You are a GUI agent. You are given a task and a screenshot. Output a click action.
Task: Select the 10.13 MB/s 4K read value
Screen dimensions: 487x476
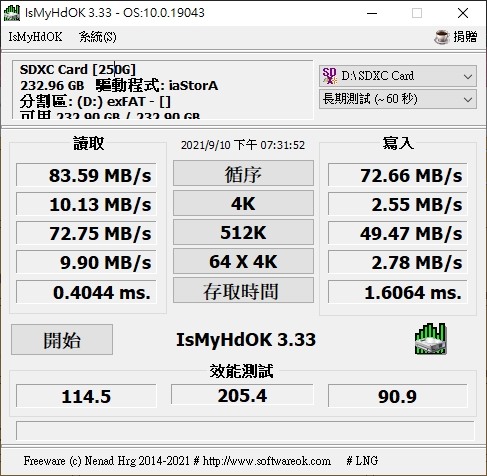coord(86,204)
